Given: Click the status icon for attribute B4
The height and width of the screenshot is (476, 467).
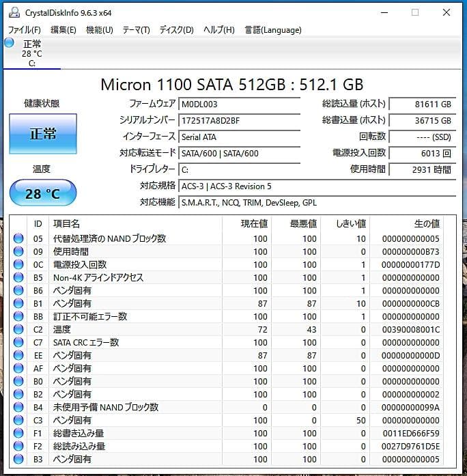Looking at the screenshot, I should coord(18,407).
